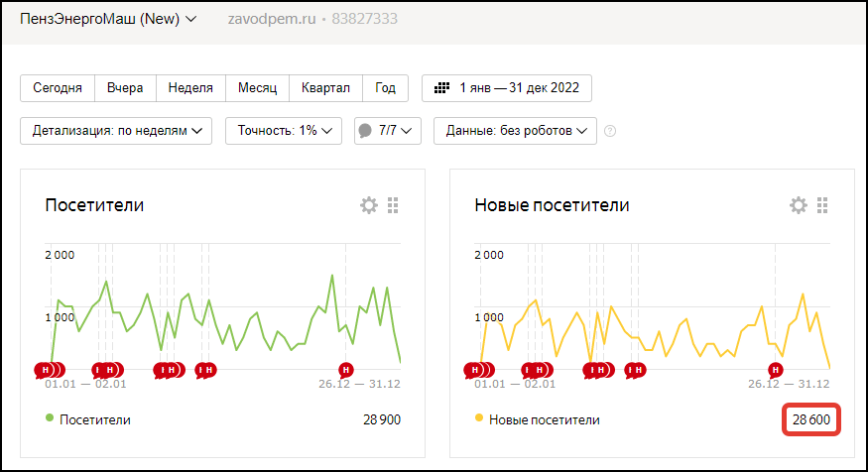Select the Сегодня period tab
The image size is (868, 472).
pyautogui.click(x=58, y=87)
